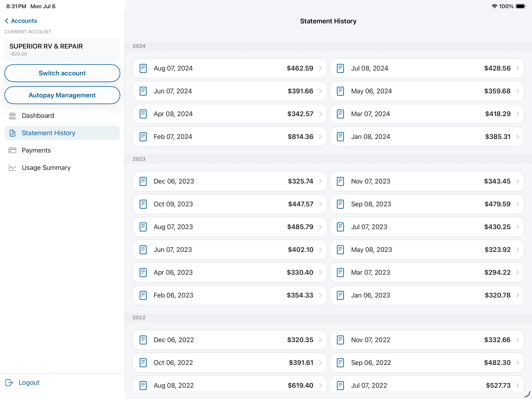Click the Dec 06, 2022 statement document icon
Screen dimensions: 532x399
[x=143, y=340]
